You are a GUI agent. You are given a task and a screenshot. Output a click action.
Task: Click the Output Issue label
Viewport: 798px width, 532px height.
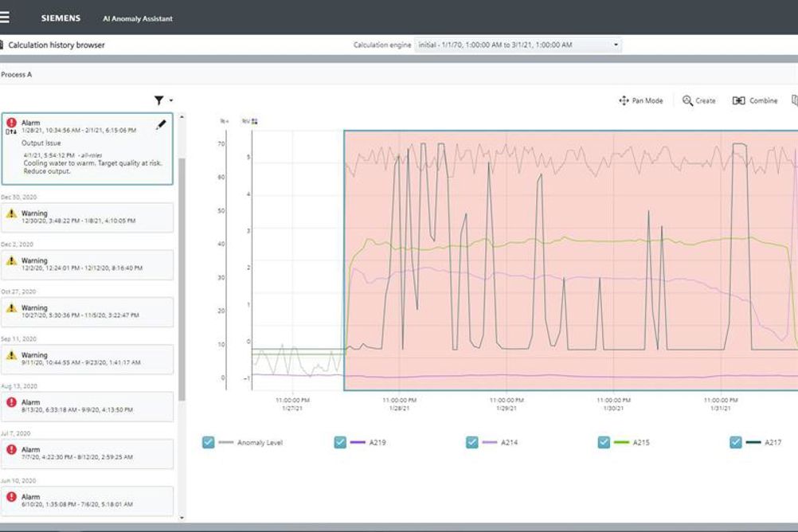click(41, 143)
